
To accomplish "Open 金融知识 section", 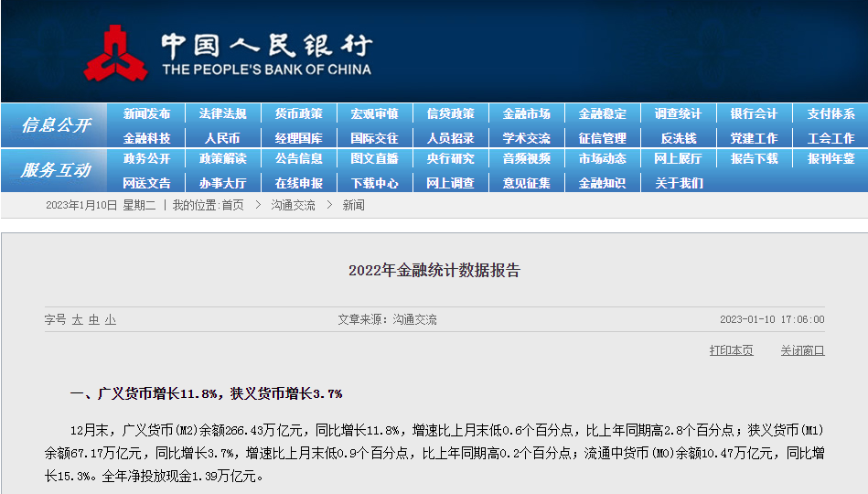I will 602,183.
